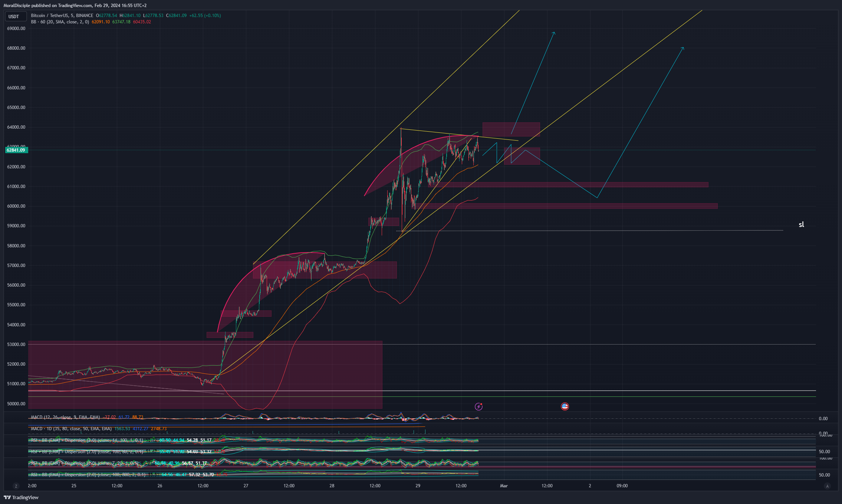Click the 50000.00 price axis label

click(16, 404)
